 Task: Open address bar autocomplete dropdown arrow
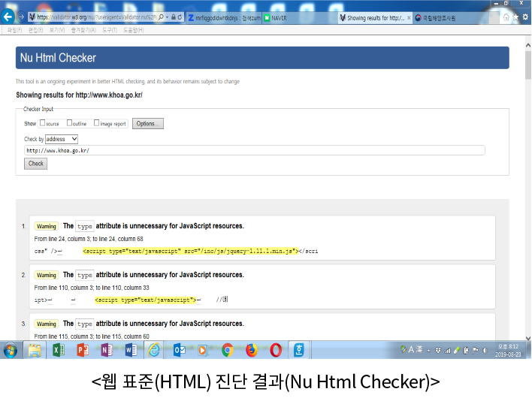(x=167, y=17)
